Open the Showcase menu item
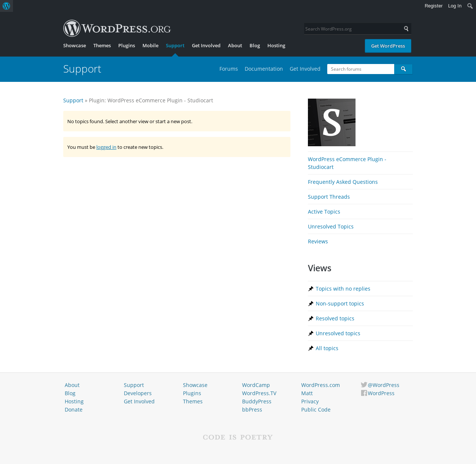The width and height of the screenshot is (476, 464). pyautogui.click(x=74, y=45)
